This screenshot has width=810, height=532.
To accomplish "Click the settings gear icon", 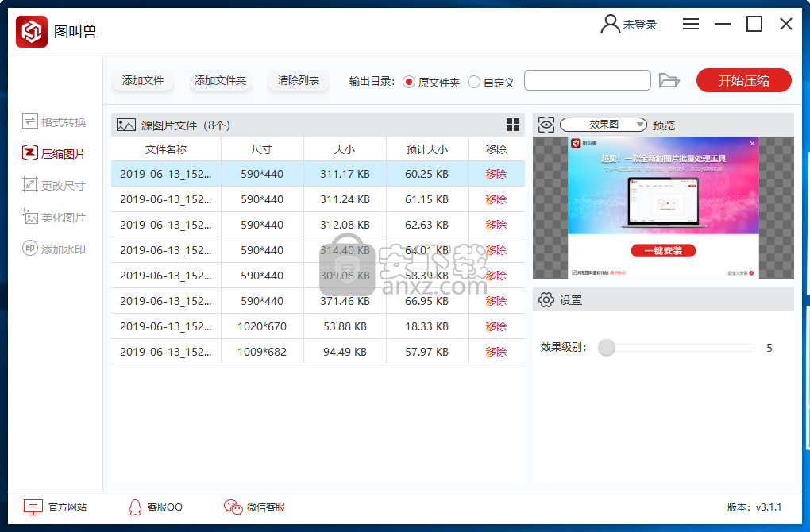I will pyautogui.click(x=546, y=299).
